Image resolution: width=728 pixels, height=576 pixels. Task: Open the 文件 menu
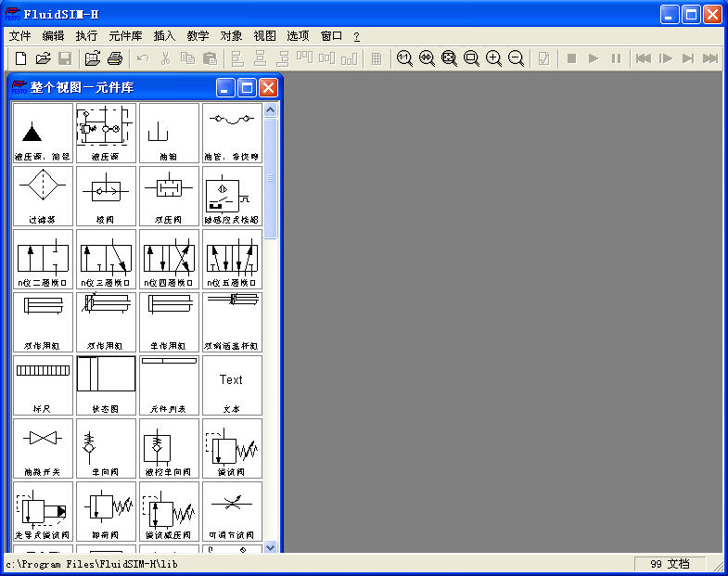pyautogui.click(x=20, y=36)
